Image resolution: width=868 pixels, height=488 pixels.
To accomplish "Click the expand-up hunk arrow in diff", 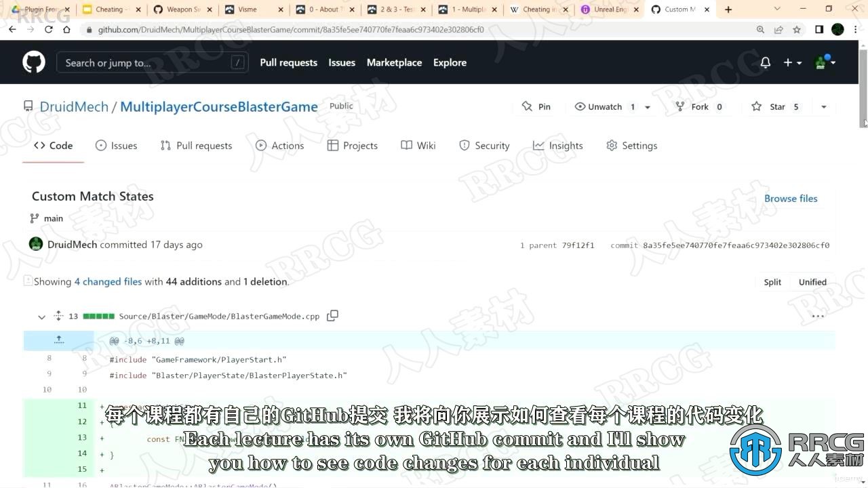I will [x=59, y=340].
